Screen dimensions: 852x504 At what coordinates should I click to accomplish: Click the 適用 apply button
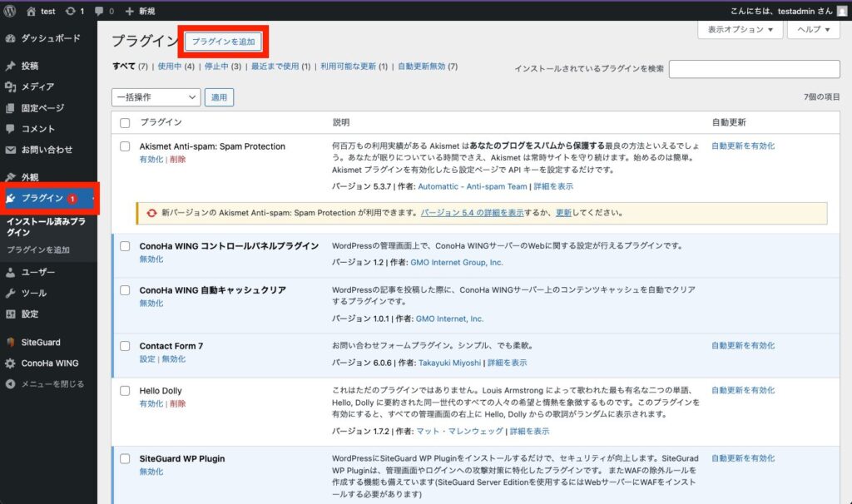[x=219, y=97]
